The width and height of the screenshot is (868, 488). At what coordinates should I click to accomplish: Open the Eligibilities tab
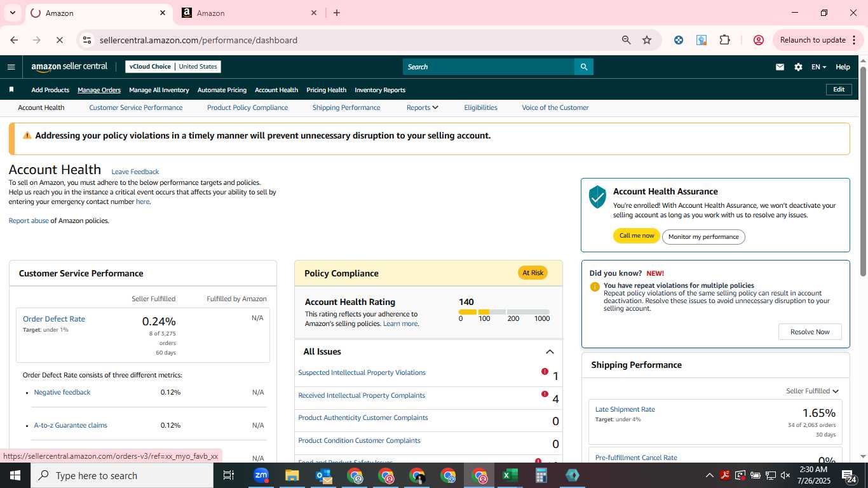tap(480, 107)
